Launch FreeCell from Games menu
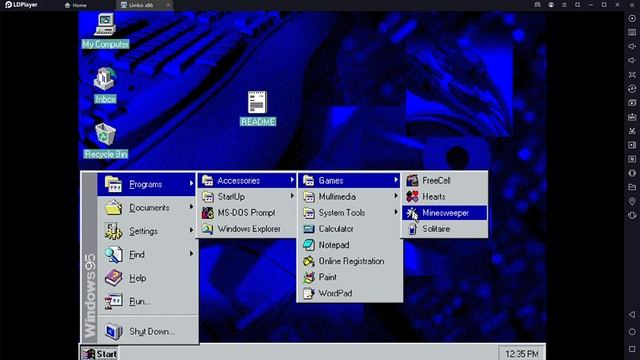640x360 pixels. click(444, 180)
